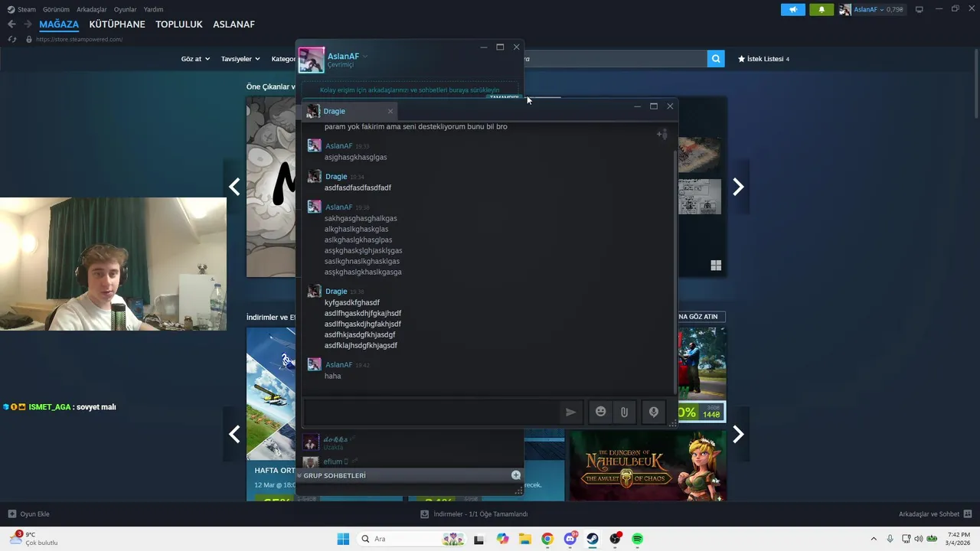Click the 'haha' chat message
The image size is (980, 551).
[333, 376]
